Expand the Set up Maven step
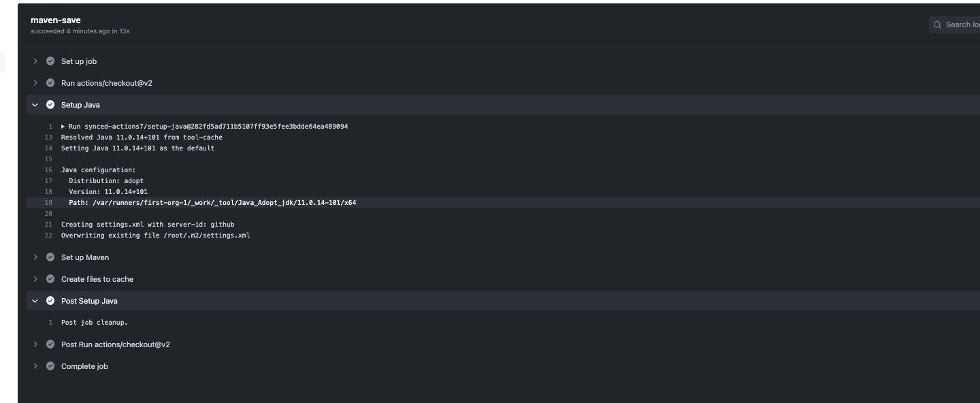 pos(35,257)
